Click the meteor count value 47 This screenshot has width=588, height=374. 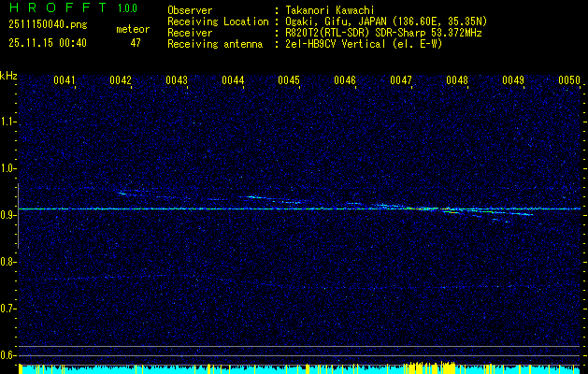136,43
